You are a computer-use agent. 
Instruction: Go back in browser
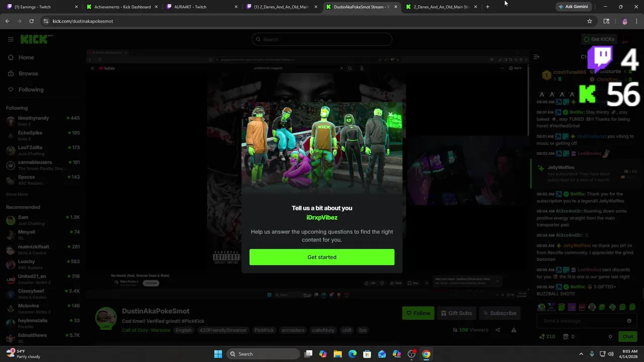7,21
